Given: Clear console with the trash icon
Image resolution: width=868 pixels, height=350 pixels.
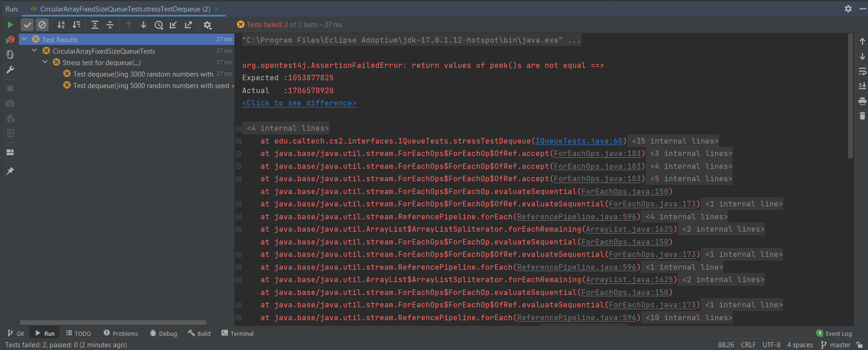Looking at the screenshot, I should pyautogui.click(x=862, y=116).
